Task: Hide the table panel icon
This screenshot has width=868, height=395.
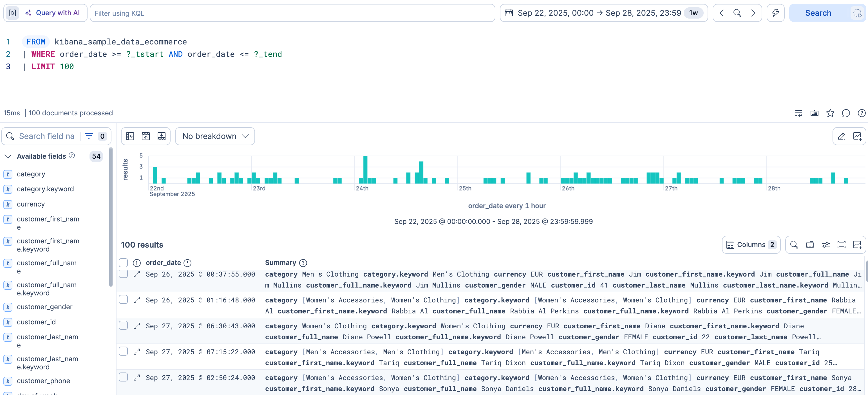Action: [x=162, y=136]
